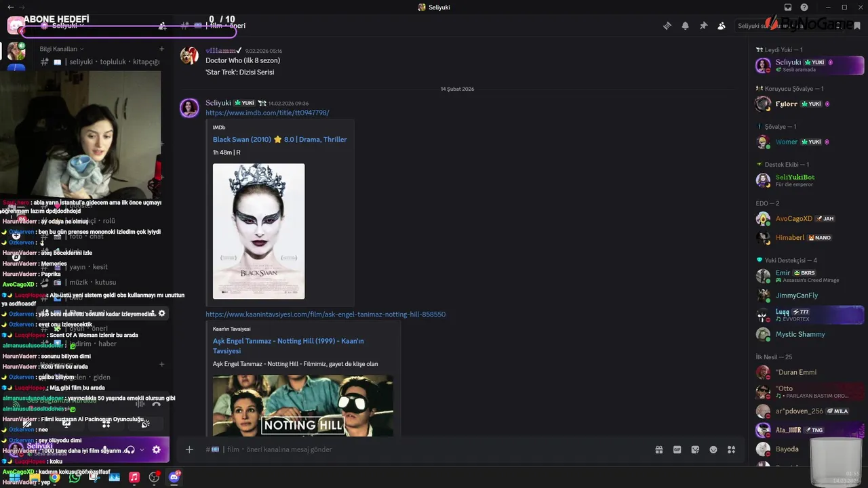868x488 pixels.
Task: Expand the arrow next to headphones icon
Action: (x=141, y=449)
